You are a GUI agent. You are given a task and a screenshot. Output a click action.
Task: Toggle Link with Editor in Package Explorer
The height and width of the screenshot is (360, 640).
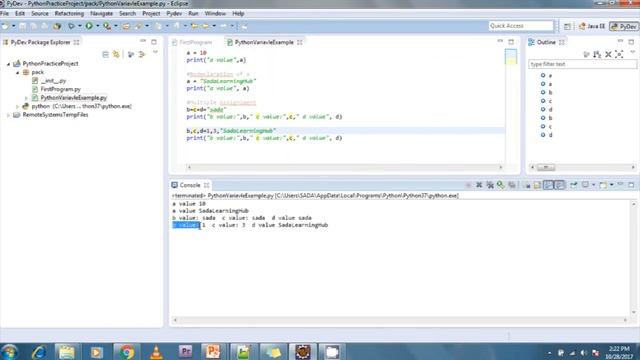(116, 54)
